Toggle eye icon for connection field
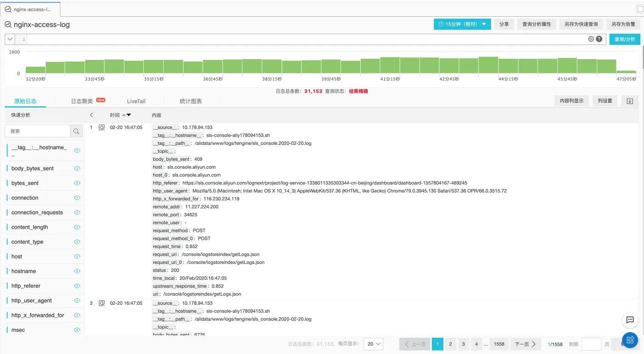This screenshot has width=644, height=354. (77, 198)
